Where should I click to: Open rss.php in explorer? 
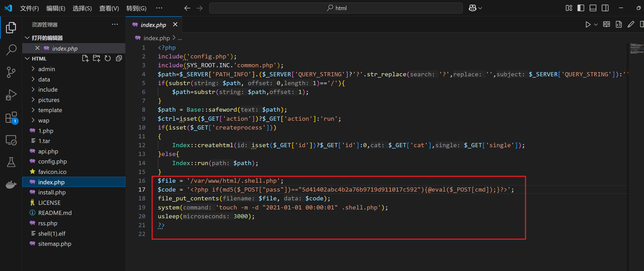(74, 223)
